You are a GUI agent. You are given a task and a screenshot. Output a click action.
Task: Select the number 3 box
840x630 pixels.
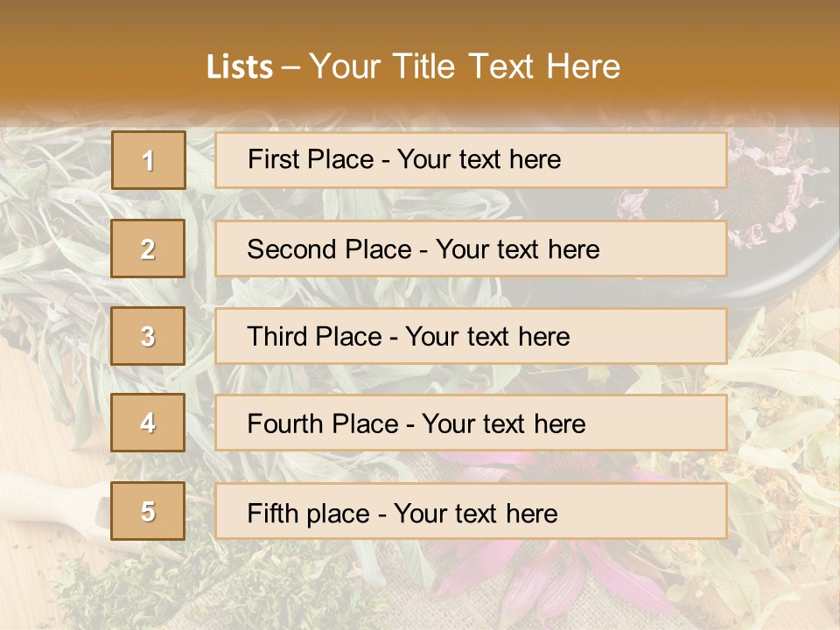click(148, 336)
